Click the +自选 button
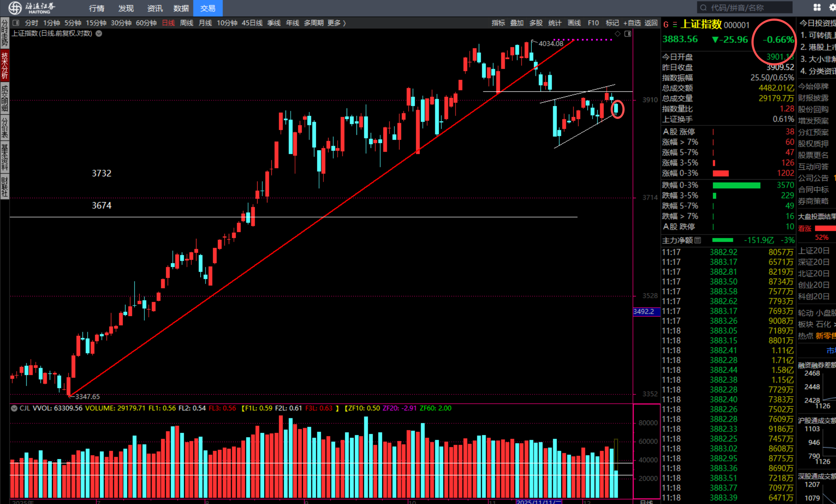Viewport: 836px width, 504px height. 632,23
